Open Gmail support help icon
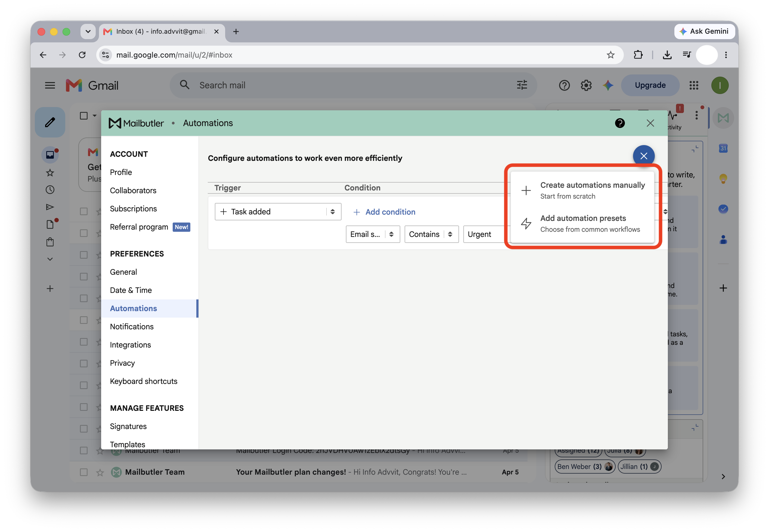The width and height of the screenshot is (769, 532). click(x=564, y=85)
